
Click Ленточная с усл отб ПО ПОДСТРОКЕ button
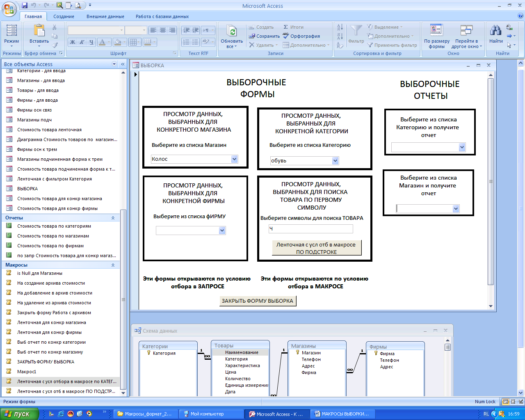(x=317, y=248)
